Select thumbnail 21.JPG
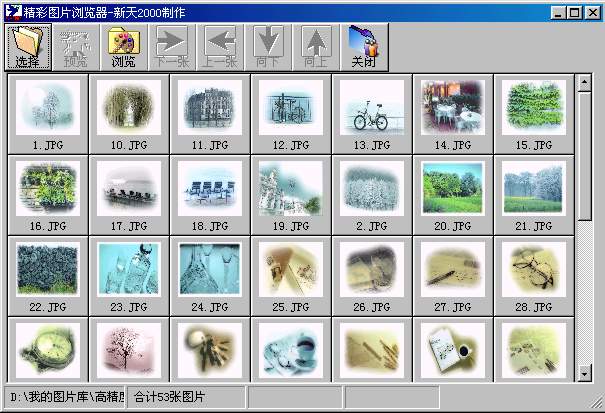 (x=534, y=188)
